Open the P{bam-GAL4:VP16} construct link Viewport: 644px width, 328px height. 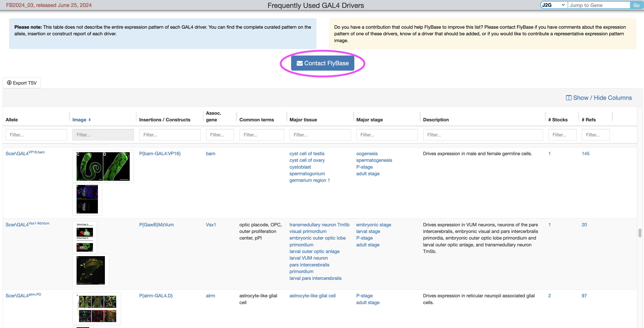(160, 154)
